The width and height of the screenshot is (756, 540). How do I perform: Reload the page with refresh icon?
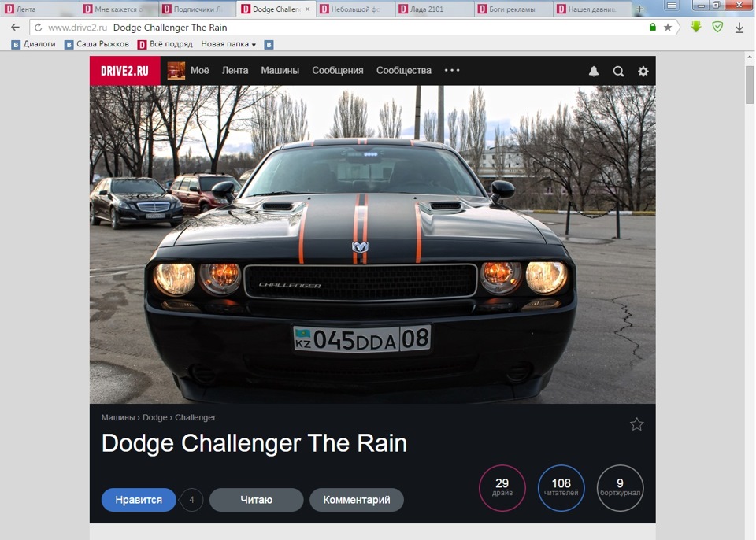[x=38, y=28]
